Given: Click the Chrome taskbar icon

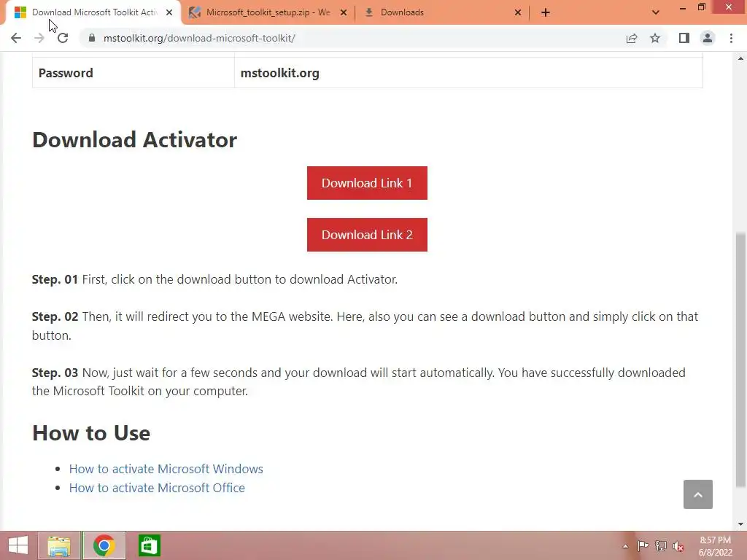Looking at the screenshot, I should 104,545.
